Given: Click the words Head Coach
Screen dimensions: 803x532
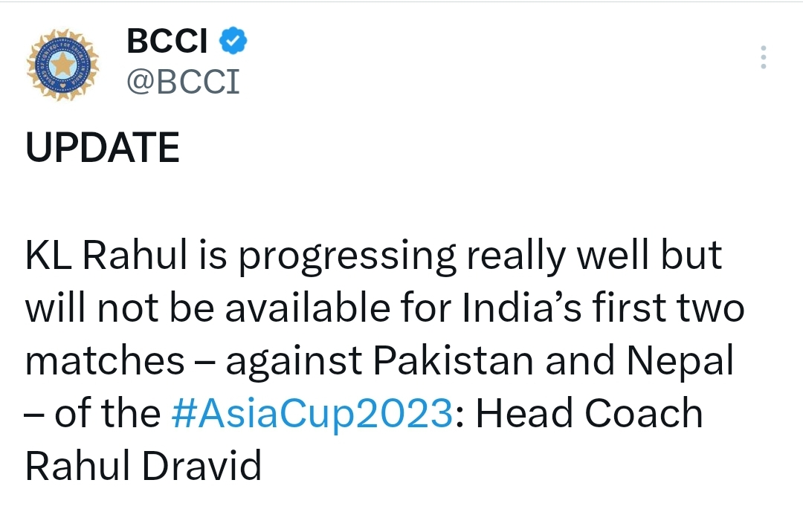Looking at the screenshot, I should 590,413.
